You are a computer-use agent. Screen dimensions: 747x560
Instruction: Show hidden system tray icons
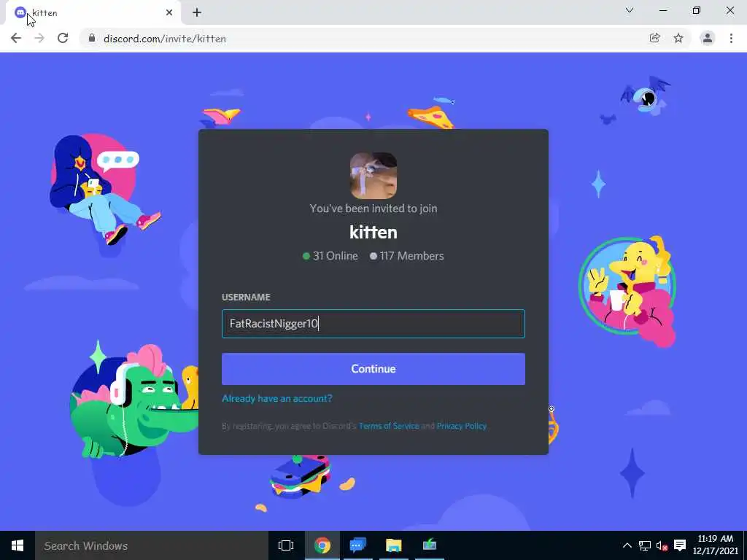(x=627, y=545)
